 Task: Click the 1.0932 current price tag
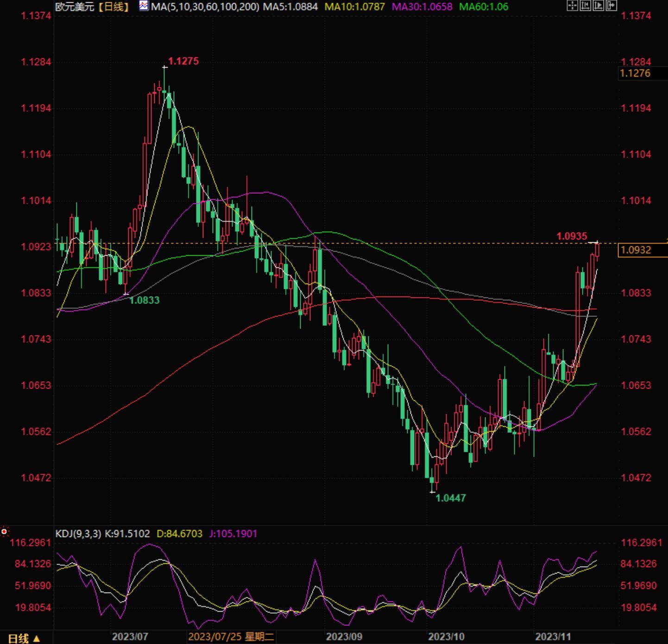coord(643,250)
